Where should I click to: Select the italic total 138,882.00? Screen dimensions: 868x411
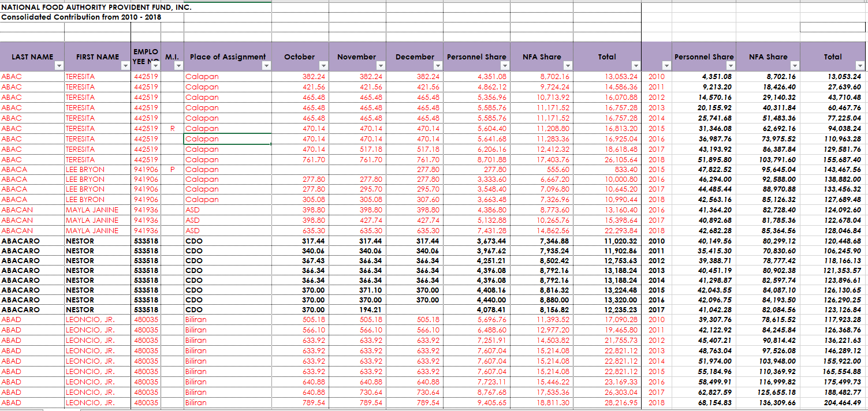[841, 180]
